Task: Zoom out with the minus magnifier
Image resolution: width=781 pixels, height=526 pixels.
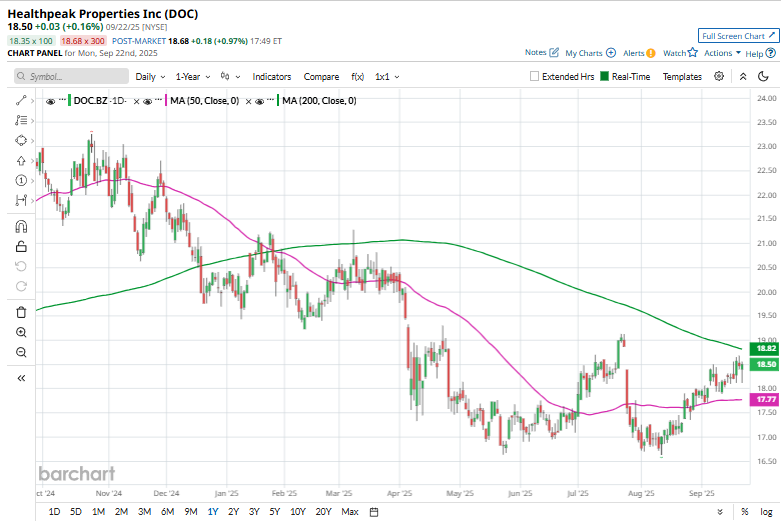Action: point(21,352)
